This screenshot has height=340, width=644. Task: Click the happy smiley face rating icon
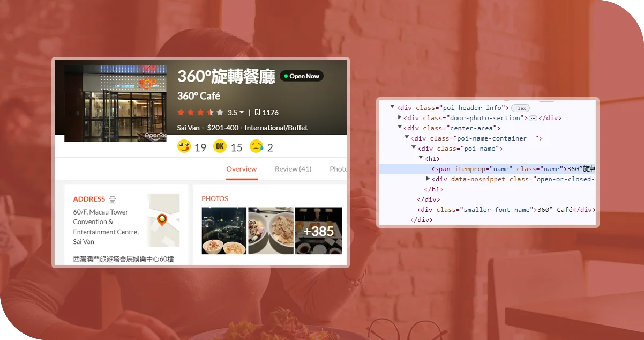[x=184, y=146]
